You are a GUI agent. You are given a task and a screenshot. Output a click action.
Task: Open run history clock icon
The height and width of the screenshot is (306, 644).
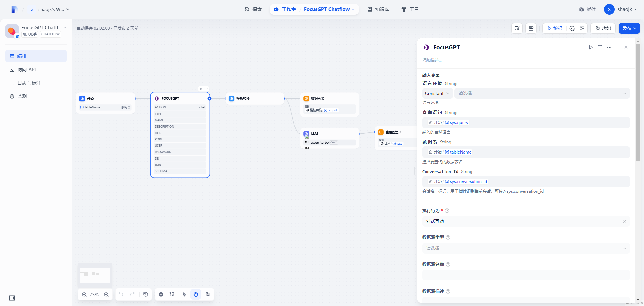tap(572, 28)
